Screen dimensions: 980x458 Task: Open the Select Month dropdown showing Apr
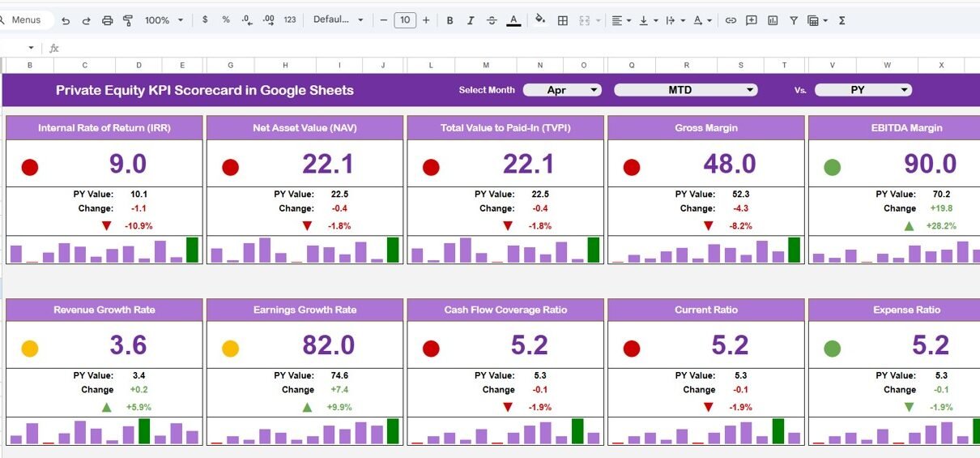[562, 90]
